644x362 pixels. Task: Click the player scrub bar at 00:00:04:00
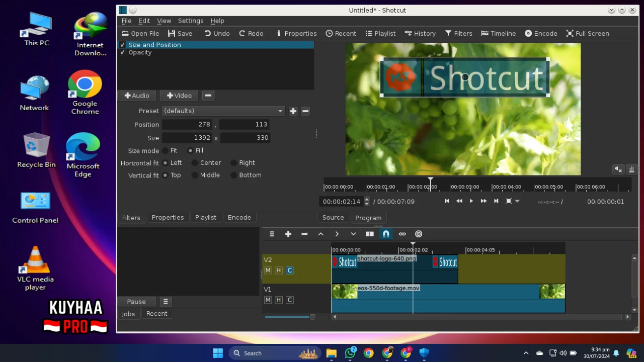click(x=492, y=187)
